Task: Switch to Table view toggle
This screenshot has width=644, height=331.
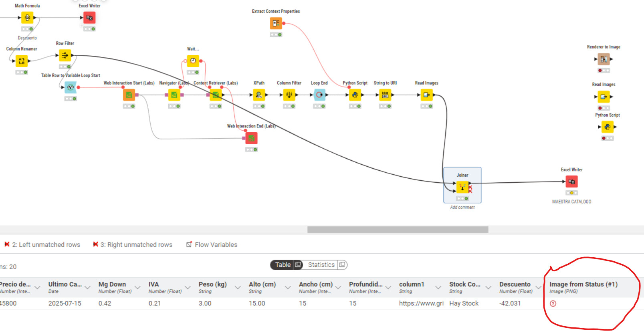Action: [x=283, y=265]
